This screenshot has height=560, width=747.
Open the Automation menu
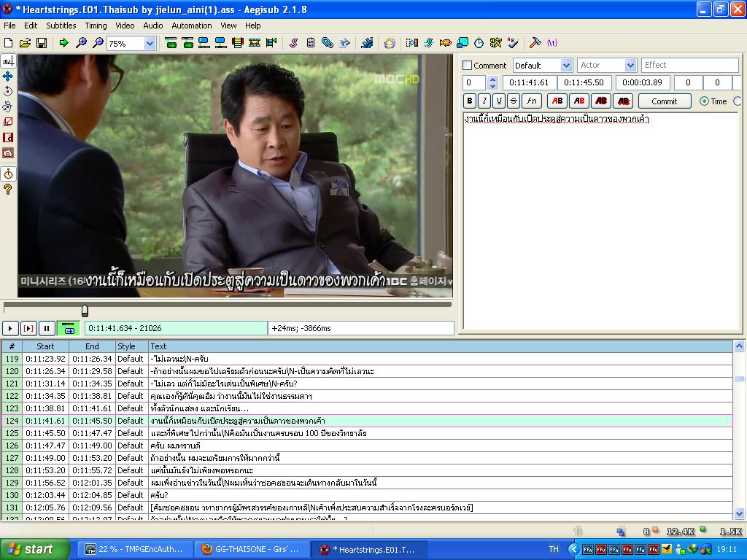192,26
